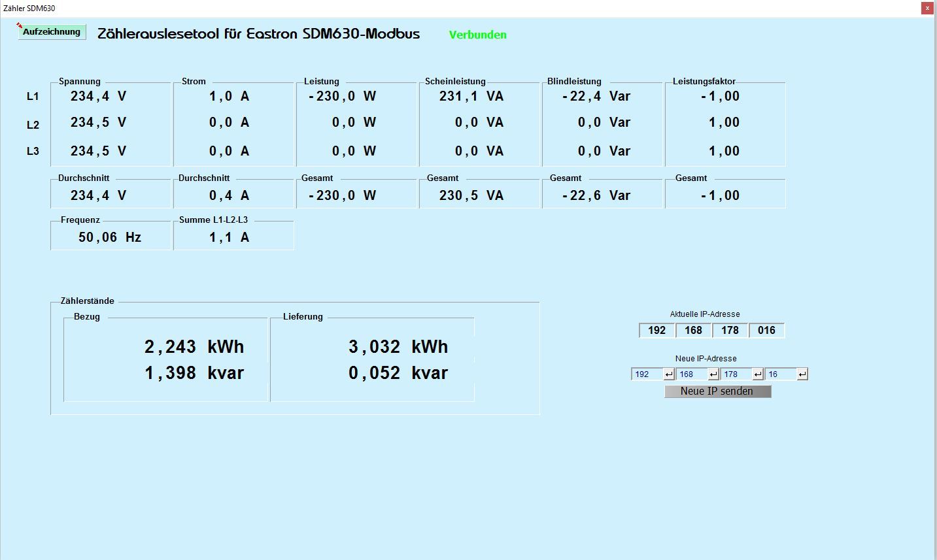Click the Lieferung panel label
The width and height of the screenshot is (937, 560).
[x=303, y=317]
